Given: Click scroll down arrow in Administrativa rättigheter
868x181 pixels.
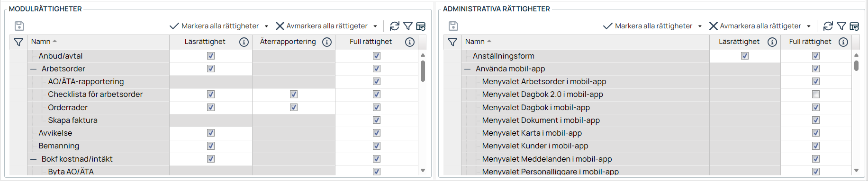Looking at the screenshot, I should pos(856,170).
